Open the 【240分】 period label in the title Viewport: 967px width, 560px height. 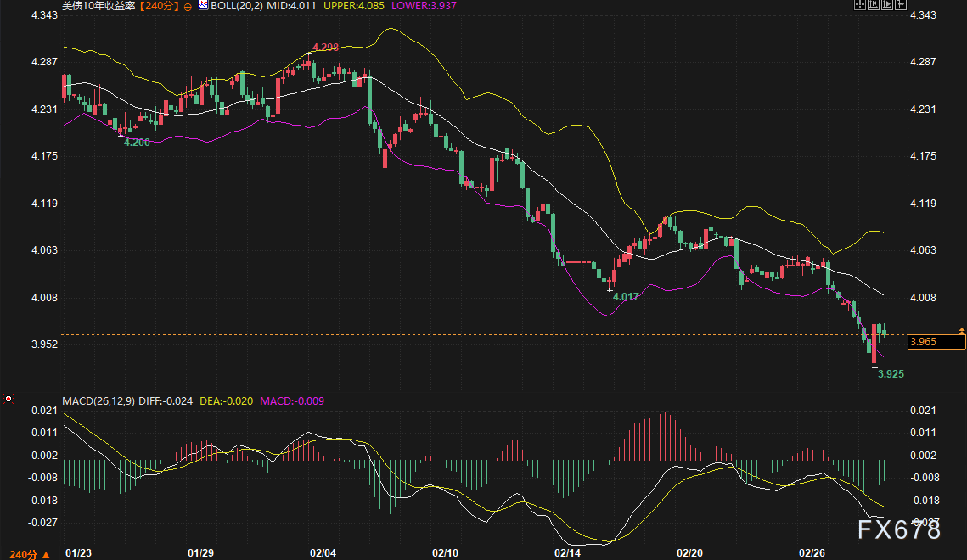click(x=160, y=5)
